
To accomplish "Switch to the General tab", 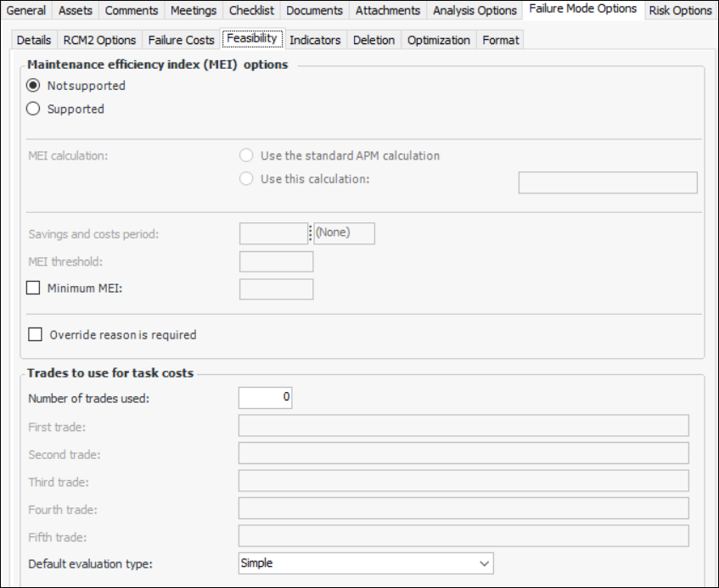I will pyautogui.click(x=26, y=10).
